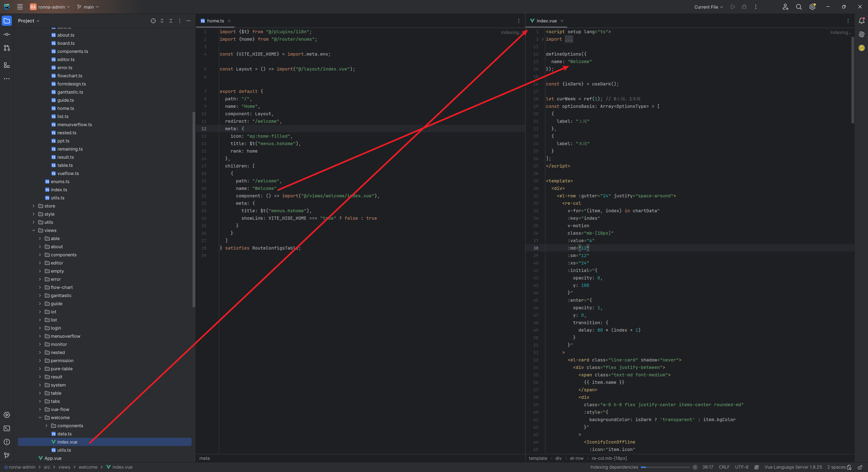
Task: Open the Commit tool window
Action: coord(7,34)
